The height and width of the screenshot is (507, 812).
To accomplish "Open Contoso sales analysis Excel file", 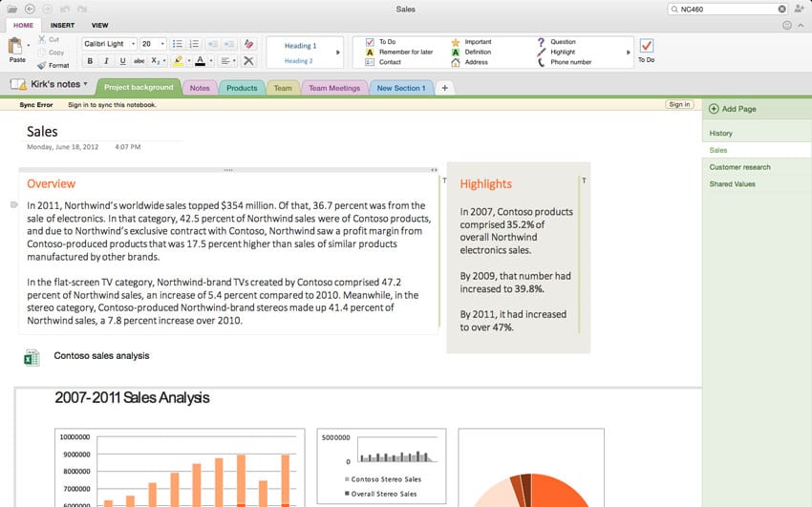I will 32,357.
